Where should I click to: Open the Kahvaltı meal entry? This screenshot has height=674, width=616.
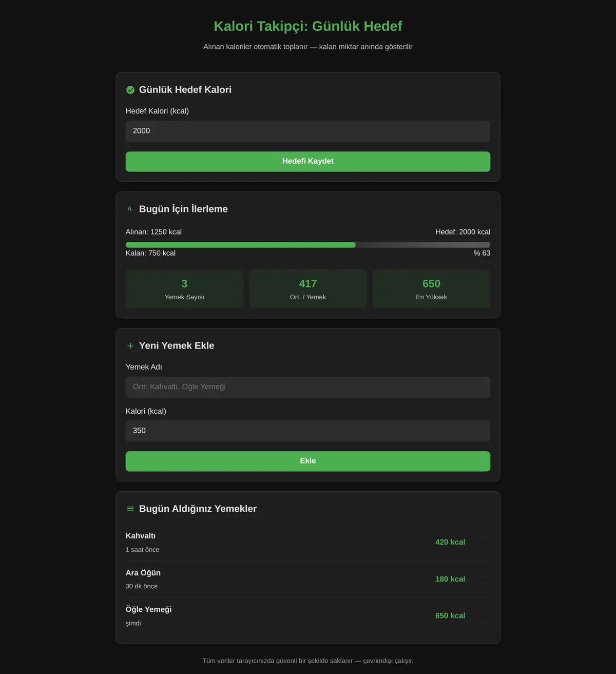pyautogui.click(x=308, y=543)
